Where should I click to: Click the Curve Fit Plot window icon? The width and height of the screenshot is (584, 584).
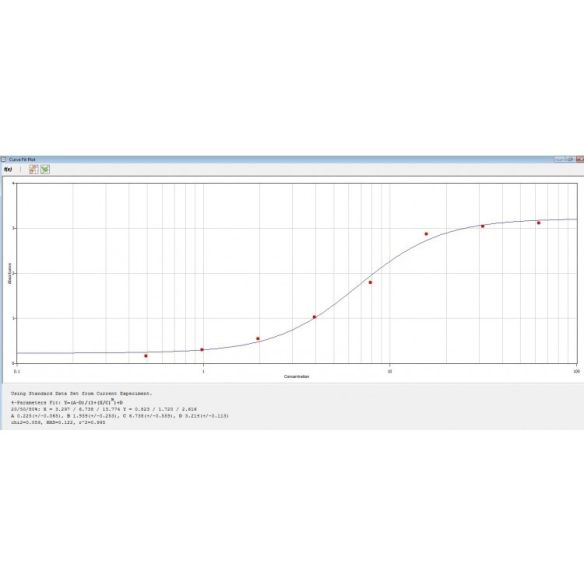pos(3,159)
